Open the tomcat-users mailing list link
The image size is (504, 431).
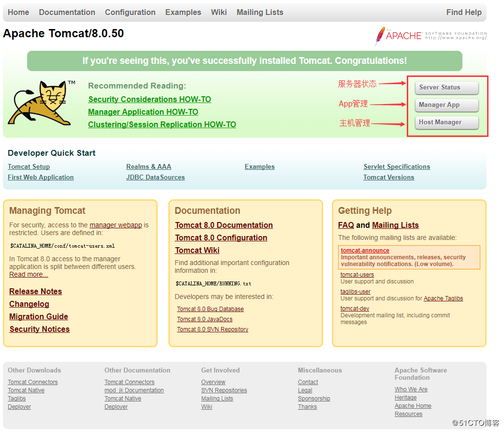[x=357, y=275]
